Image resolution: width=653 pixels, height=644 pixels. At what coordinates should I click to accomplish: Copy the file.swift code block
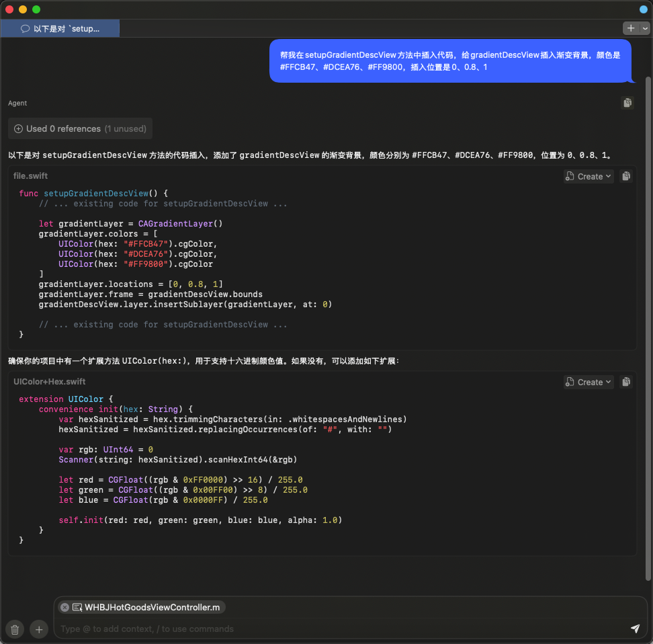pos(626,176)
